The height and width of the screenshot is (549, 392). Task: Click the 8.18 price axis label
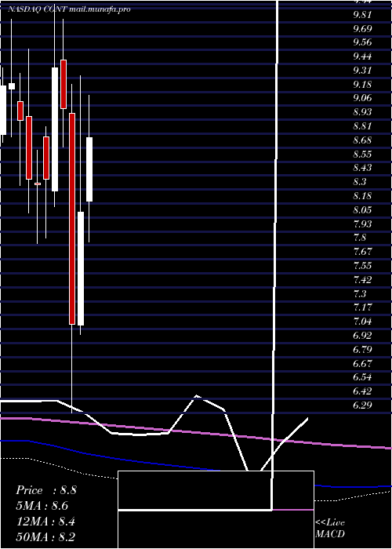tap(362, 196)
